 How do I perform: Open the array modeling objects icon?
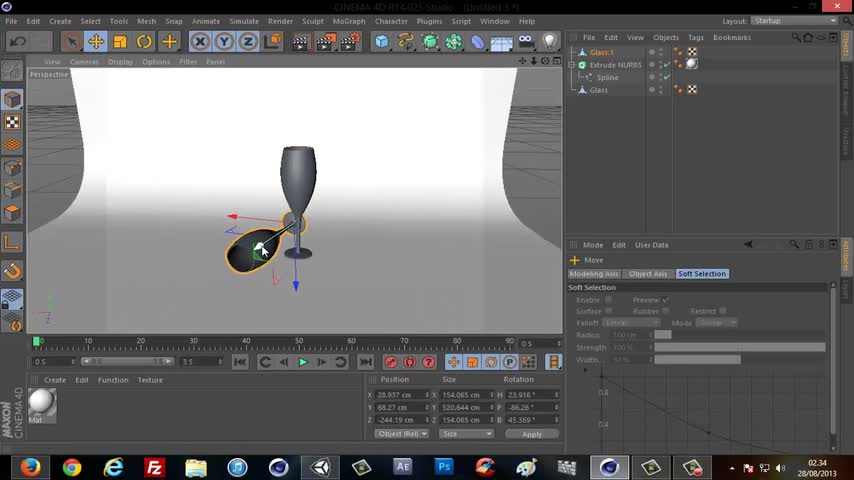tap(454, 41)
